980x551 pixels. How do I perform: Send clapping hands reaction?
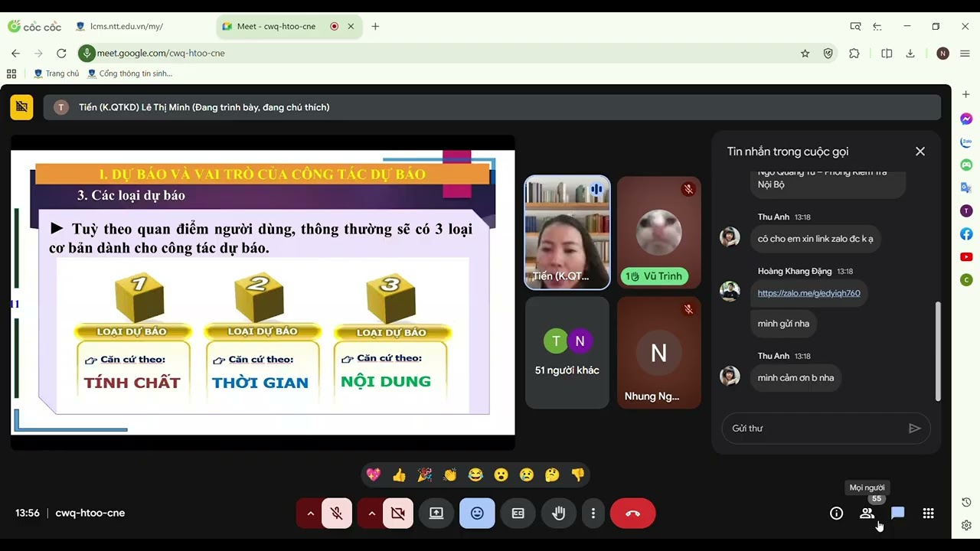coord(450,475)
